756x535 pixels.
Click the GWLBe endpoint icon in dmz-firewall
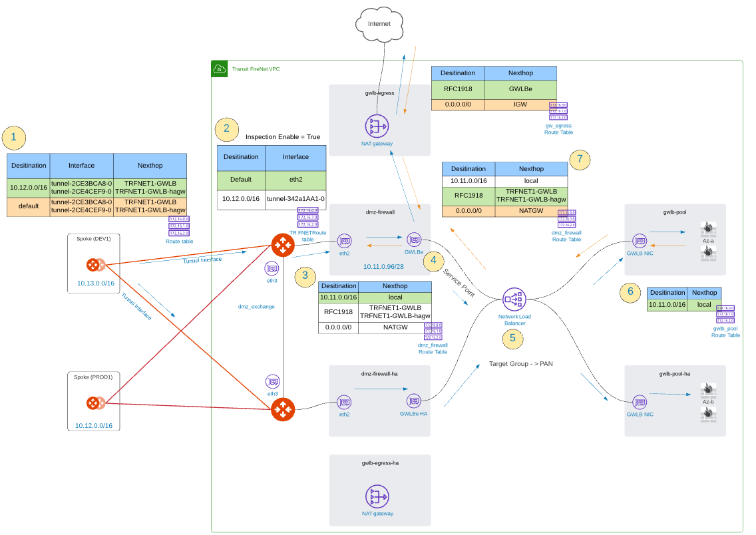tap(414, 240)
